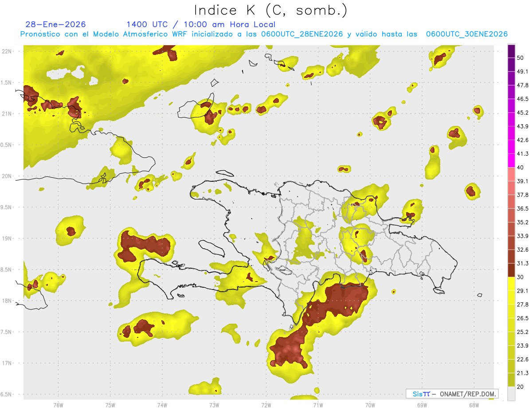Click the 69W longitude label
Viewport: 532px width, 411px height.
(422, 405)
